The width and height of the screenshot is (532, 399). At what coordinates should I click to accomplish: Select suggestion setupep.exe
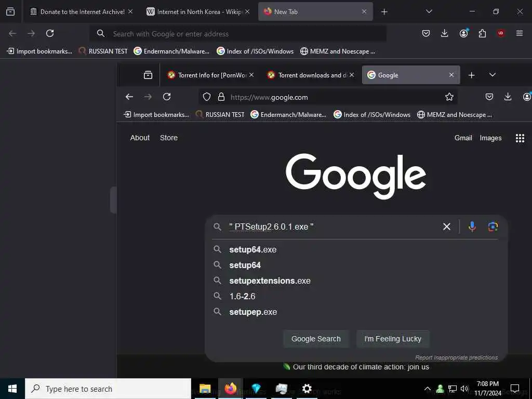tap(356, 312)
